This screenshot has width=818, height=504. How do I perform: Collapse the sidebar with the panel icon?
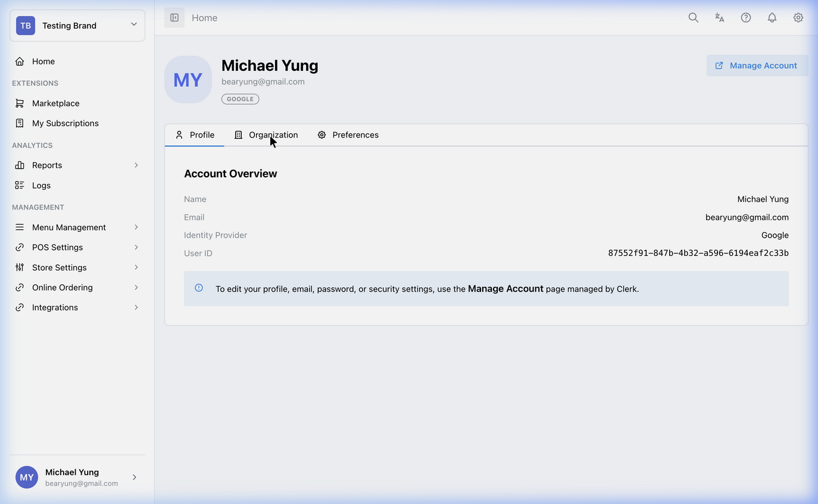(174, 17)
